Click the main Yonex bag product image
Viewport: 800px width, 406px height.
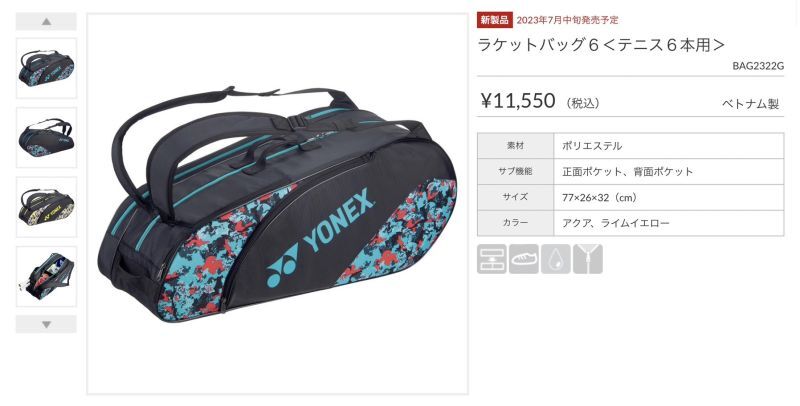(x=277, y=204)
